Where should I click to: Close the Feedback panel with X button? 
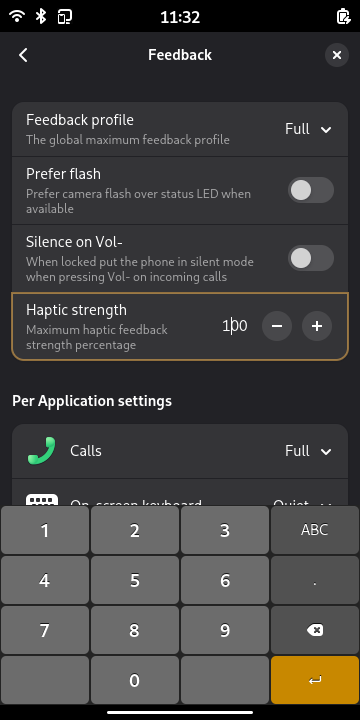coord(337,55)
